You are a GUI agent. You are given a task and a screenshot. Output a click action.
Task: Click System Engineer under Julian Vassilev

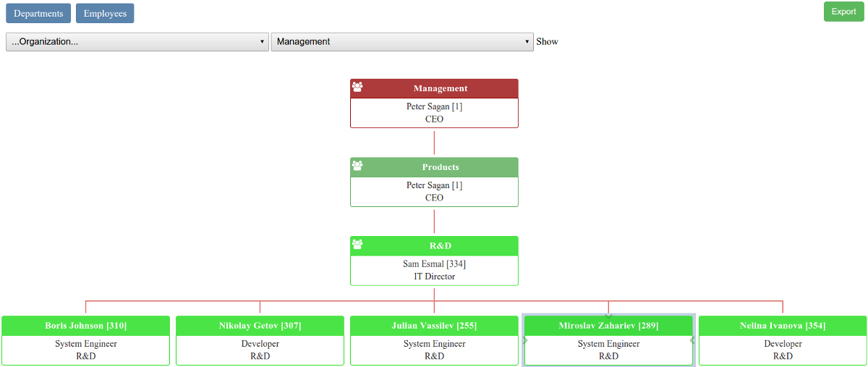(x=434, y=344)
